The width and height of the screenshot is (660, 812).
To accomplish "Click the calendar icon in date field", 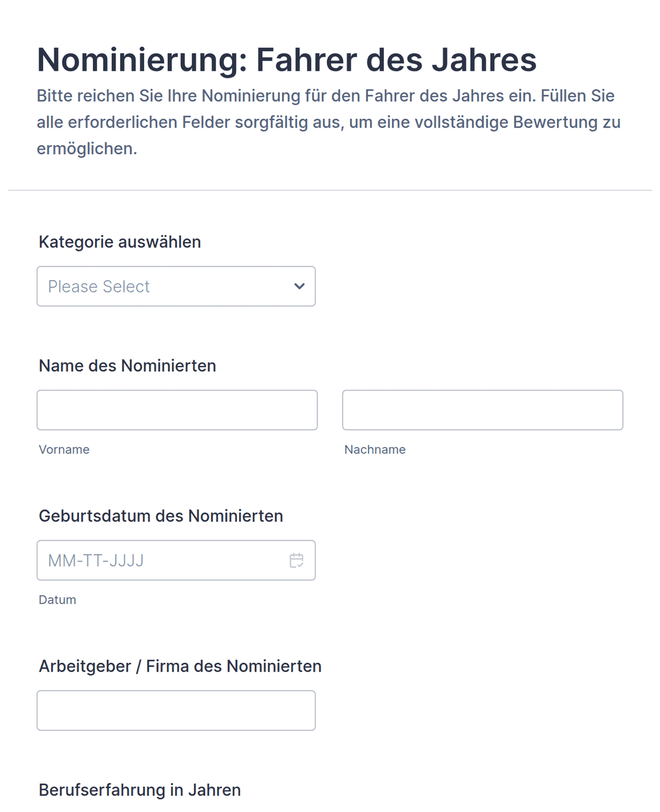I will pos(296,561).
